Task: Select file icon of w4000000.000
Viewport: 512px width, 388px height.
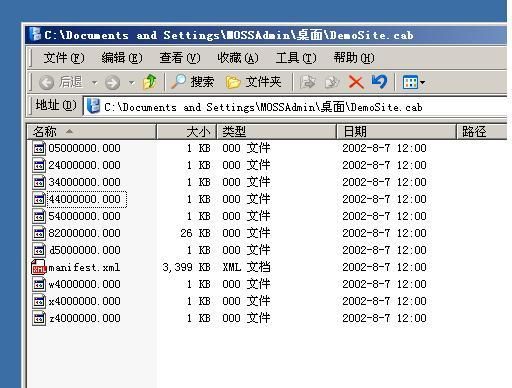Action: pos(39,284)
